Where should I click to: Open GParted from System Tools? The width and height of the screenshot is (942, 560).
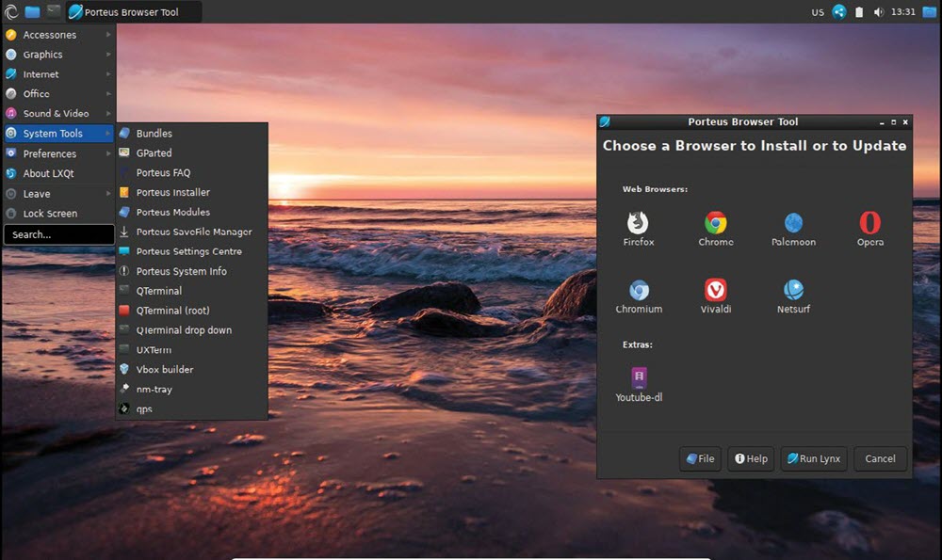pos(154,152)
